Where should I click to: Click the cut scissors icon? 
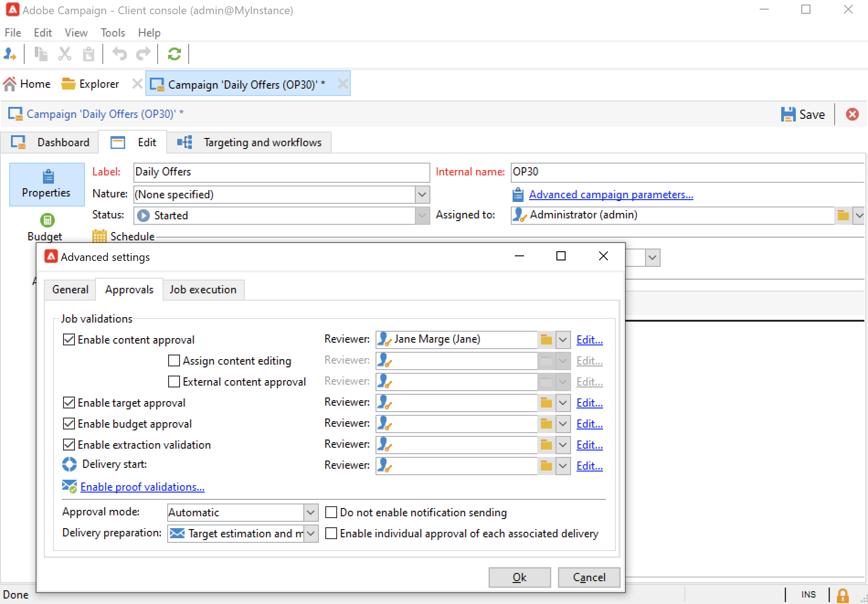pos(65,54)
